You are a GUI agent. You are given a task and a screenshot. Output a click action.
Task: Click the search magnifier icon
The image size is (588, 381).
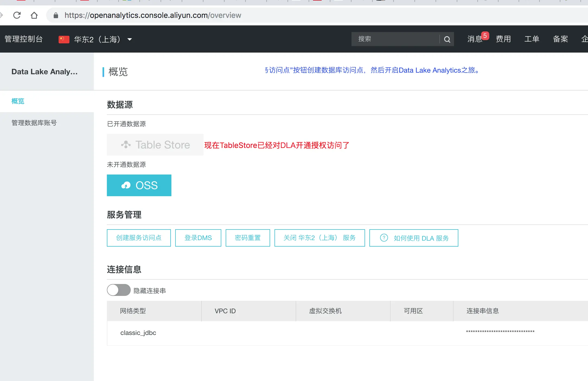(x=447, y=39)
